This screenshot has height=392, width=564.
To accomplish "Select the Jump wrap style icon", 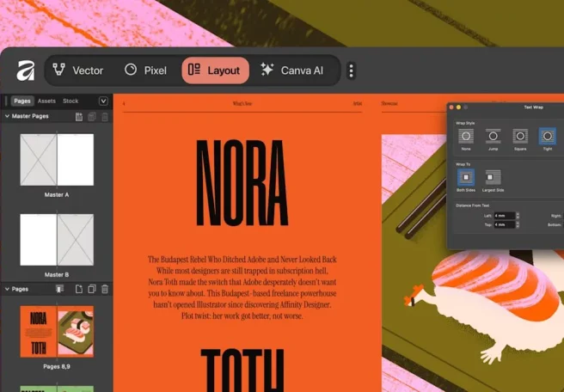I will point(493,136).
